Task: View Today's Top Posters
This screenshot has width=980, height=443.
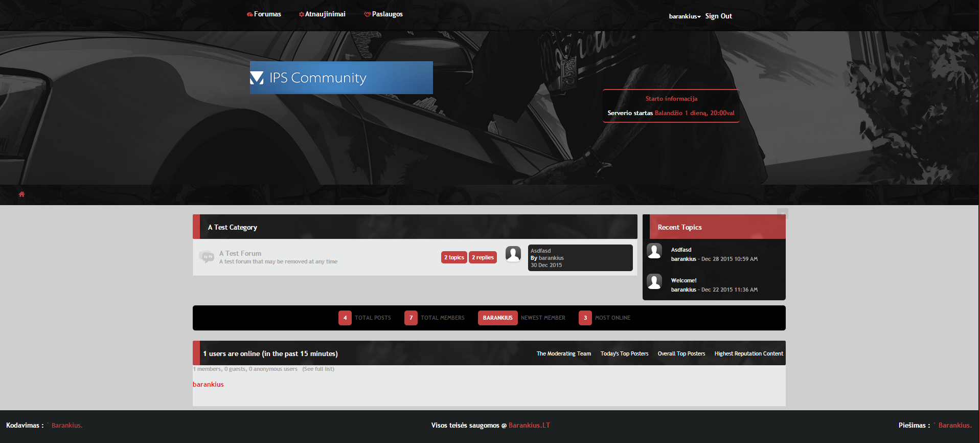Action: coord(624,353)
